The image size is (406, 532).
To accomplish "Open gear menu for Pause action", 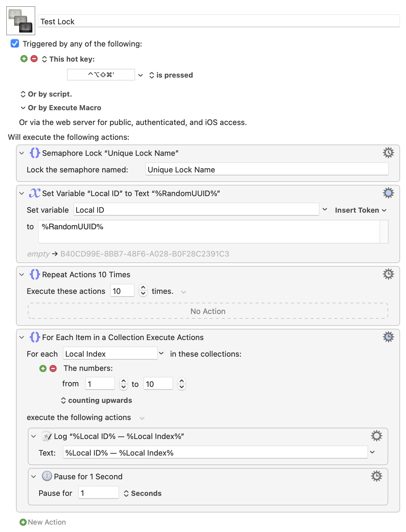I will click(x=376, y=476).
